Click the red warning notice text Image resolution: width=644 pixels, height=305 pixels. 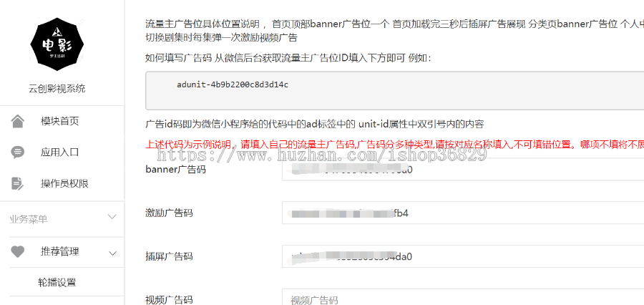tap(395, 145)
